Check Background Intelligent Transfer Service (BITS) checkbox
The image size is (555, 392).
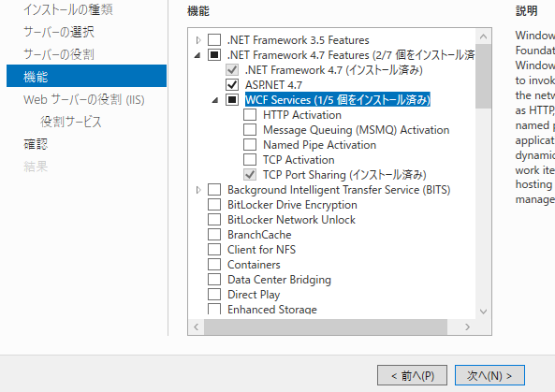click(214, 189)
